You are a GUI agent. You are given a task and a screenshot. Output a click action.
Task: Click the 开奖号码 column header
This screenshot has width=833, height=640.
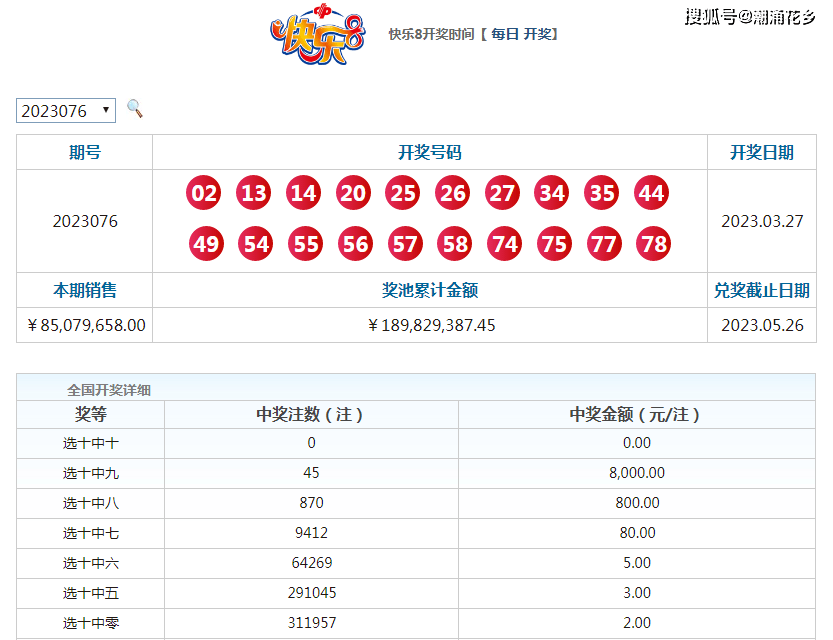pos(430,152)
